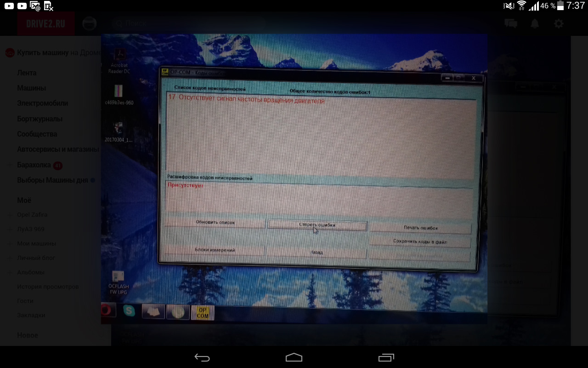Image resolution: width=588 pixels, height=368 pixels.
Task: Open the Лента menu item
Action: [x=27, y=73]
